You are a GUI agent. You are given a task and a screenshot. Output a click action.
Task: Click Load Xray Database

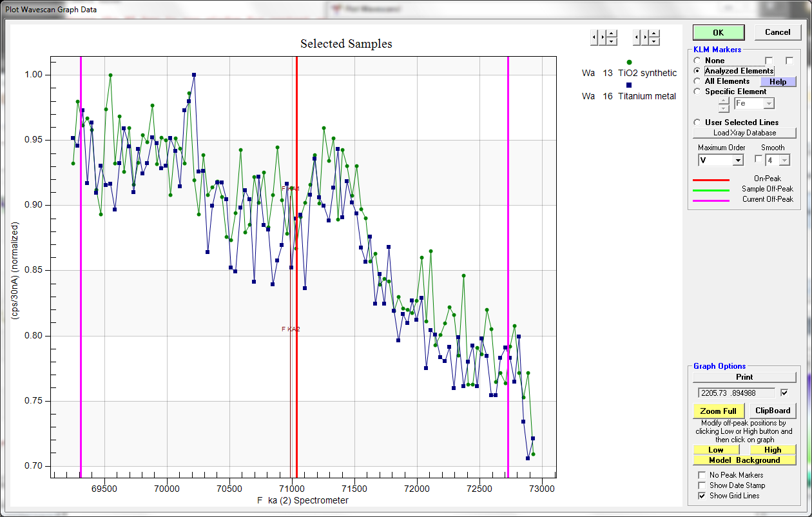744,133
